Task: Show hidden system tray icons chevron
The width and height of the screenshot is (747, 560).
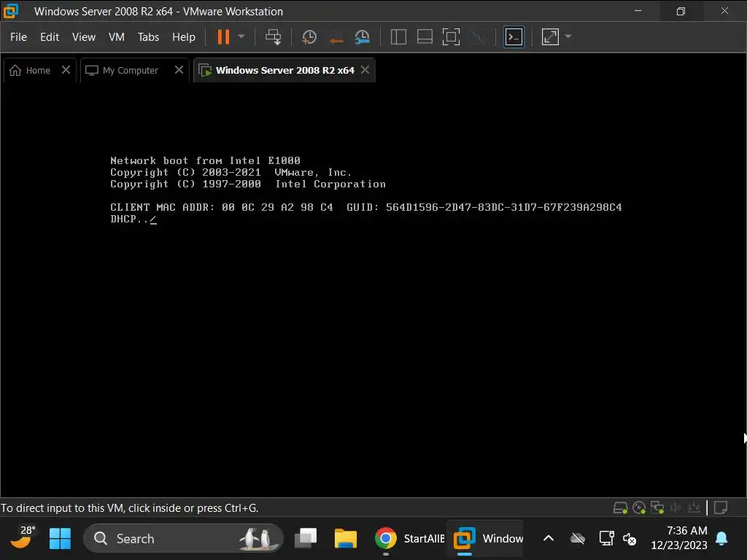Action: click(x=549, y=539)
